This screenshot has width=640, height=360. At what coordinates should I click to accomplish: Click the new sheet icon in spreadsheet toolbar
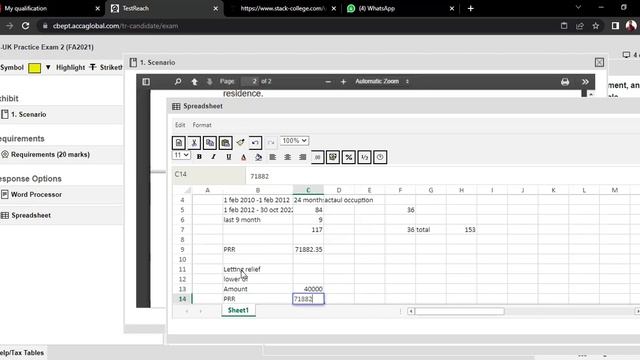179,143
